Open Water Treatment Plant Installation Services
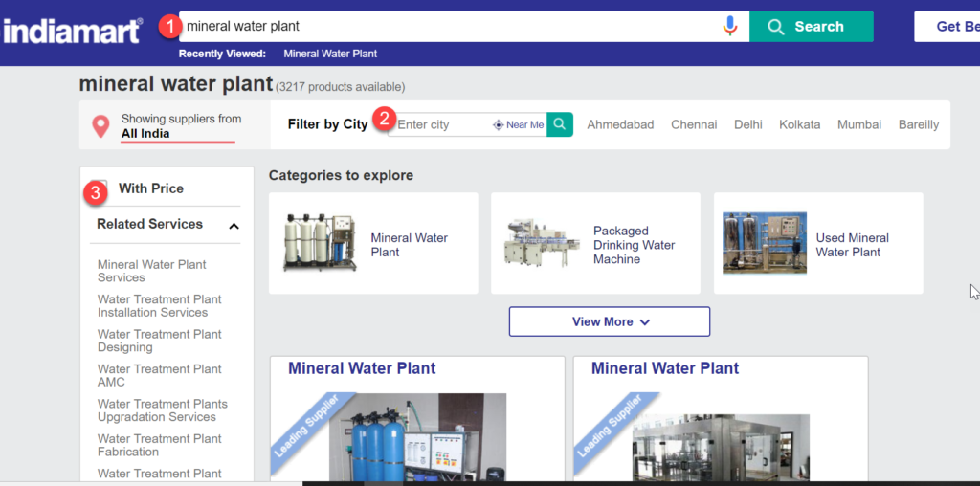This screenshot has height=486, width=980. (x=160, y=306)
